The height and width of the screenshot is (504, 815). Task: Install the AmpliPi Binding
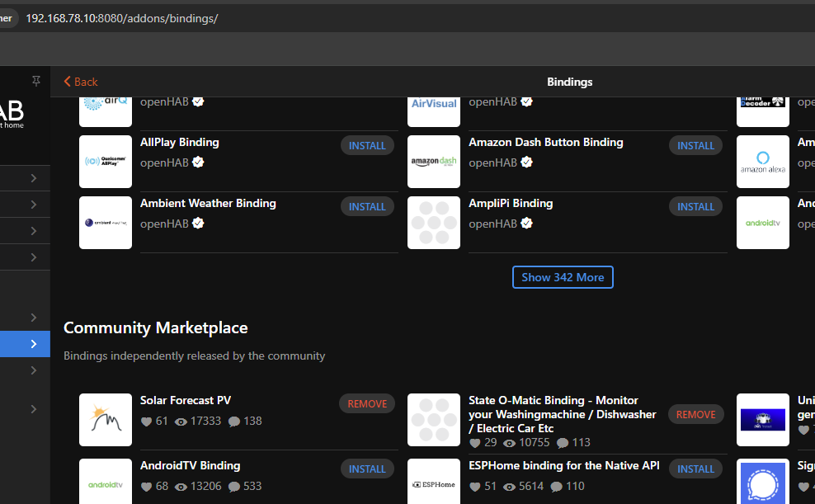695,206
